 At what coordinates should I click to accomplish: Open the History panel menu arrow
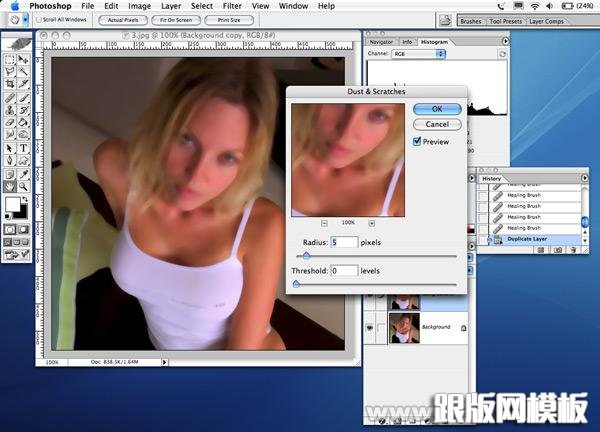tap(584, 178)
